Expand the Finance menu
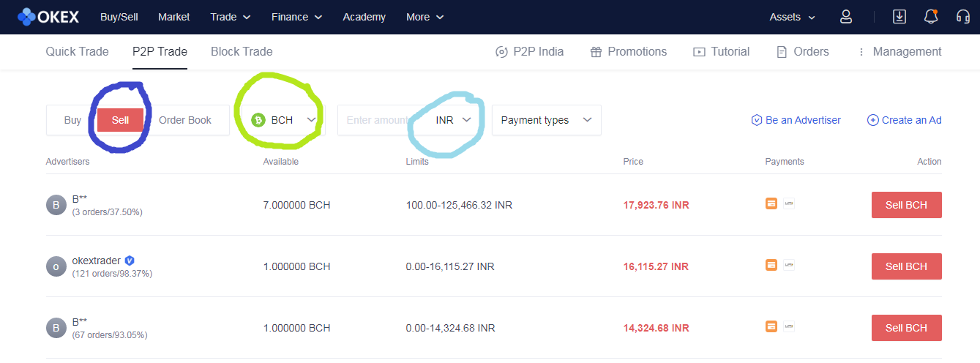 (x=296, y=17)
